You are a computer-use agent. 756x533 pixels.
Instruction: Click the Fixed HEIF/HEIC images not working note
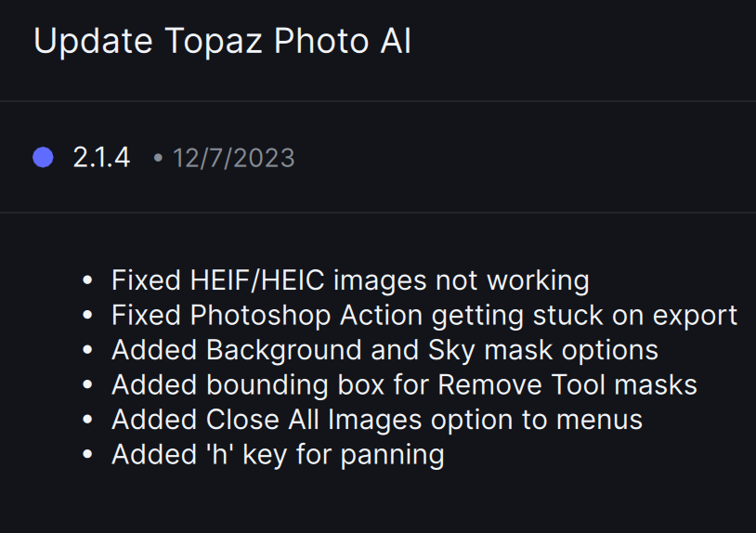pos(350,279)
